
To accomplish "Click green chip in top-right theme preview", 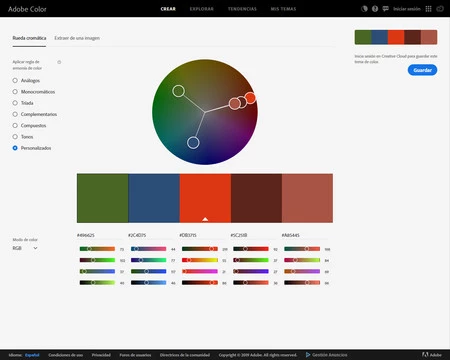I will click(x=363, y=37).
